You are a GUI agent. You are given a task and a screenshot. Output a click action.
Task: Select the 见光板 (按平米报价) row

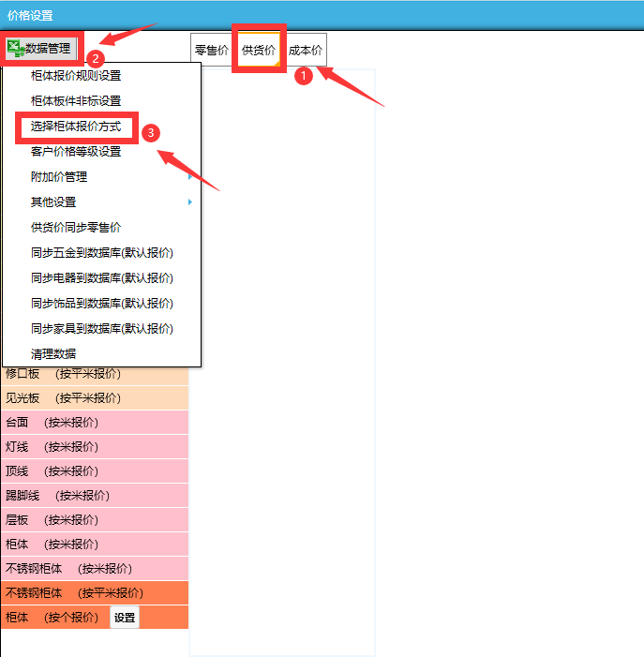(x=95, y=398)
